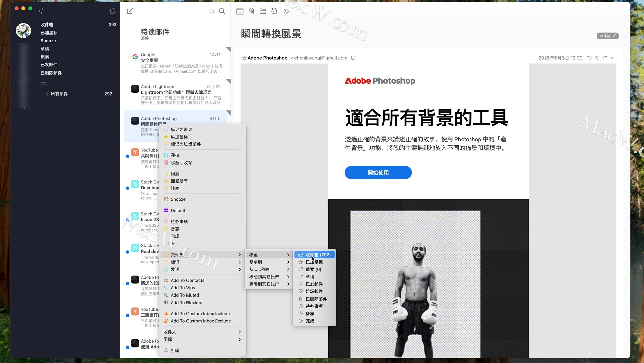Screen dimensions: 644x363
Task: Move message to 垃圾邮件 folder
Action: (315, 291)
